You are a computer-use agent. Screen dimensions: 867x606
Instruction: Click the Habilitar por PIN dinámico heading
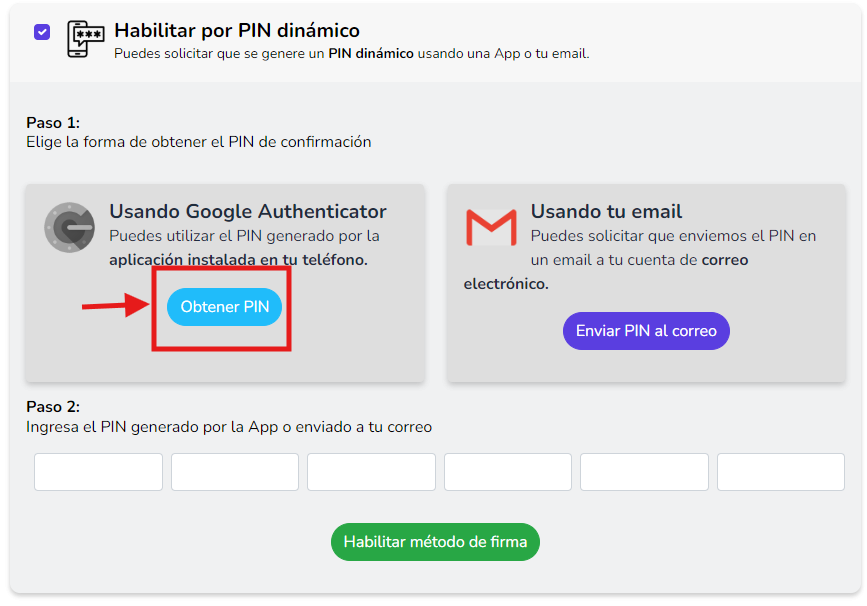click(237, 30)
